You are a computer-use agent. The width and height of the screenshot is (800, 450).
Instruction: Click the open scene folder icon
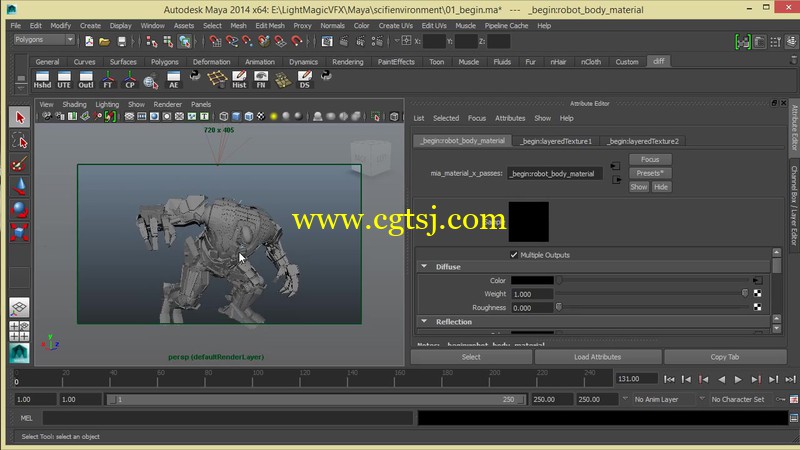[105, 41]
